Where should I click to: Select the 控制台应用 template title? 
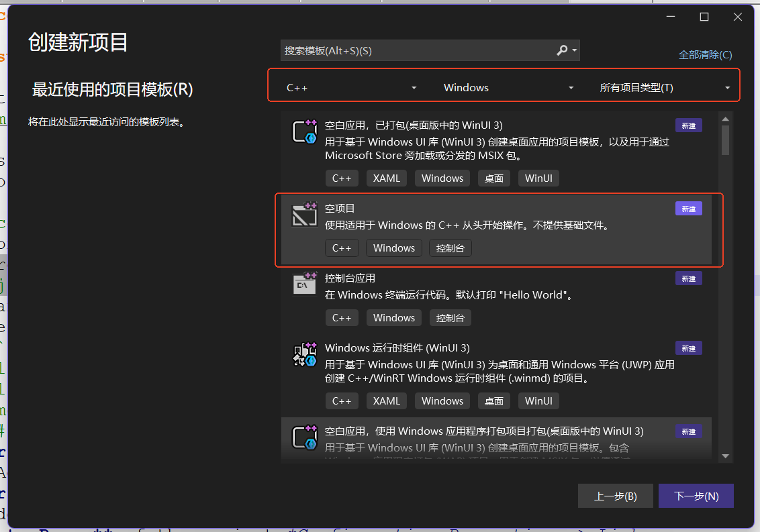pyautogui.click(x=350, y=278)
